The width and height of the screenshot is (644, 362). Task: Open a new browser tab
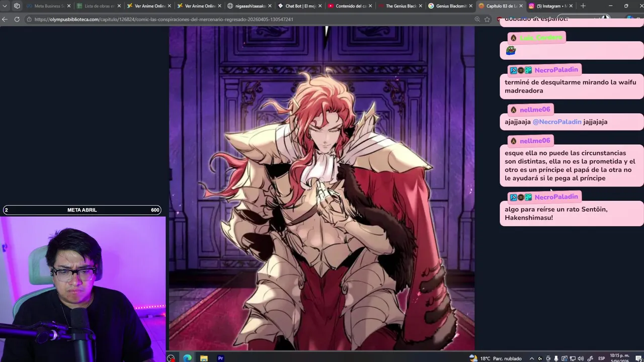pyautogui.click(x=583, y=6)
